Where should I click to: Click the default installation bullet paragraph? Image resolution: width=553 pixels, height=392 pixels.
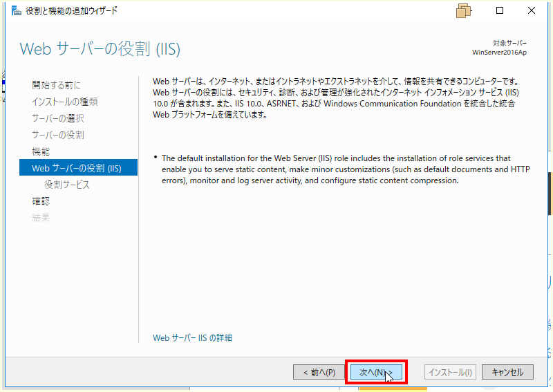346,169
